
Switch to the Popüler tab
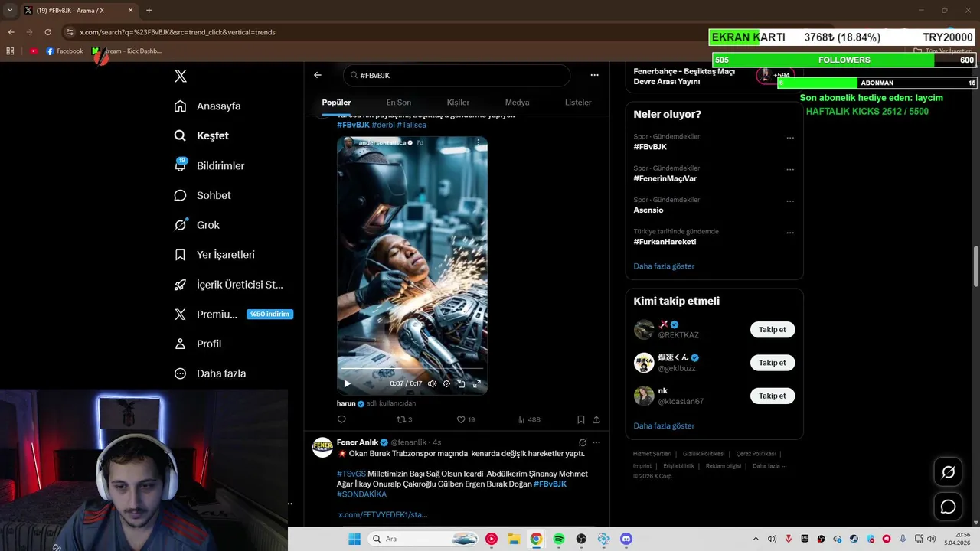336,103
